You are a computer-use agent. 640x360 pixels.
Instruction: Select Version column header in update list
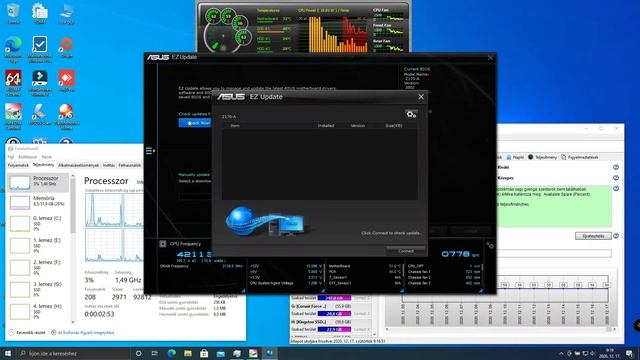point(358,126)
